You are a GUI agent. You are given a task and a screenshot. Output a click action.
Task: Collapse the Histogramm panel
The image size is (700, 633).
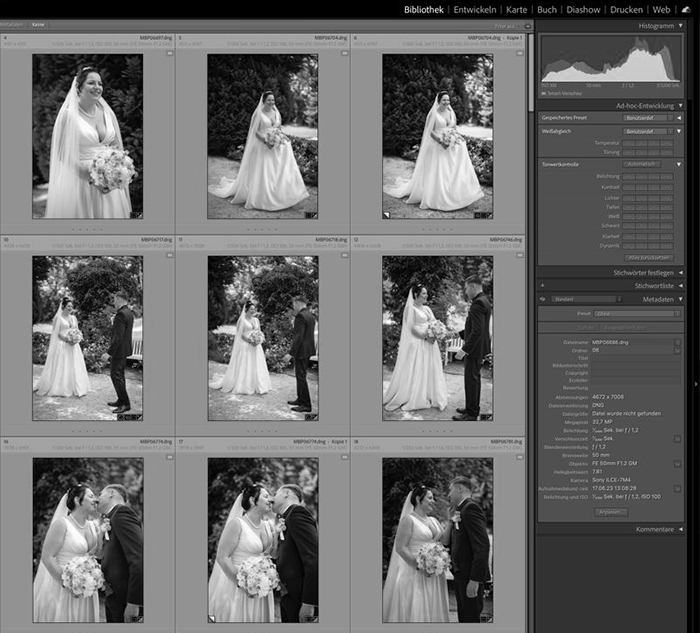click(680, 25)
